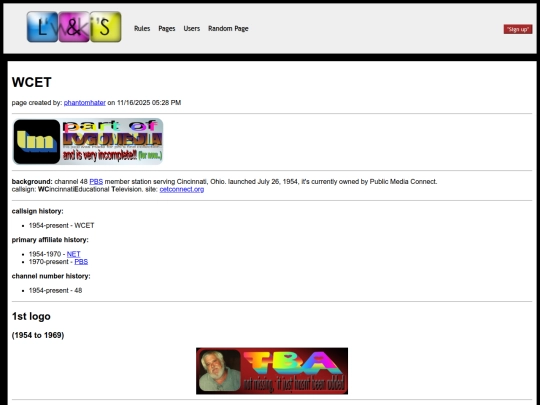540x405 pixels.
Task: Visit the cetconnect.org site link
Action: pos(181,189)
